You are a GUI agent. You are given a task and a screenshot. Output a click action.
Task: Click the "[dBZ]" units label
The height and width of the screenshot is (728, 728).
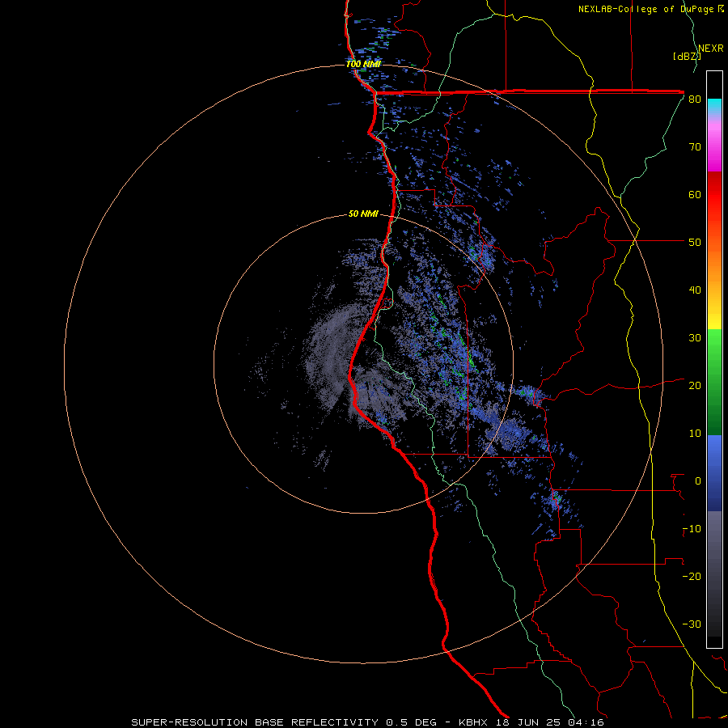pos(687,57)
